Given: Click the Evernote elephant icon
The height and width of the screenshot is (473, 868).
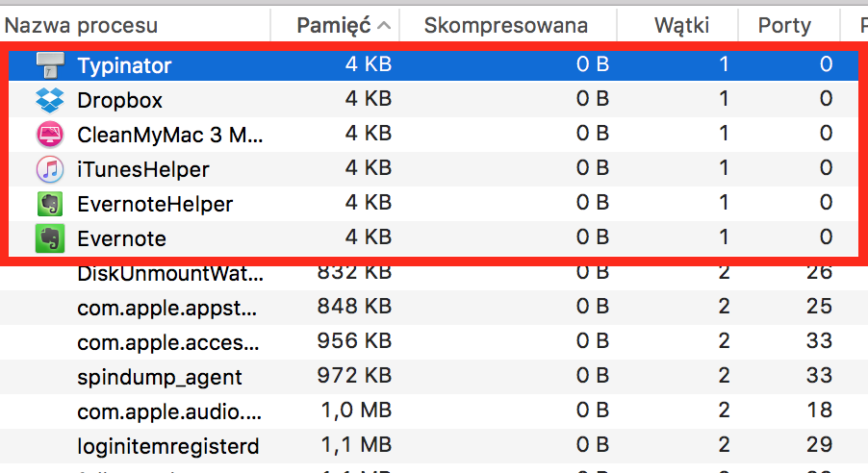Looking at the screenshot, I should tap(50, 238).
